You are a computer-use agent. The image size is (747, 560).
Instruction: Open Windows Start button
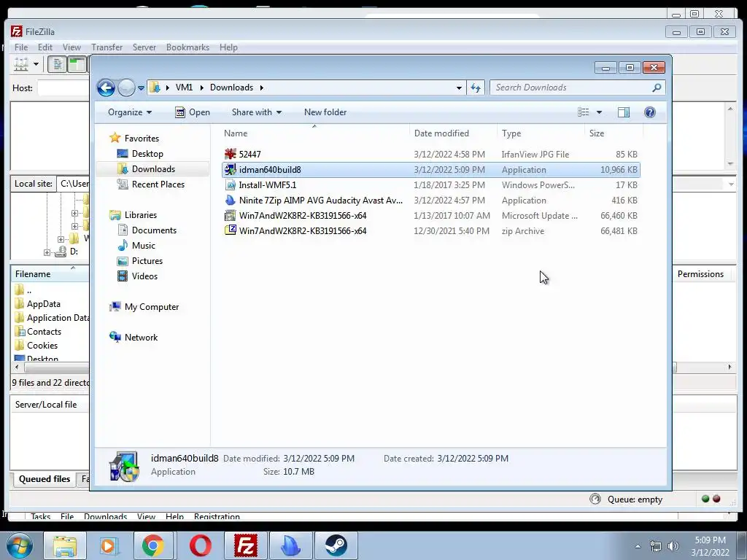point(19,545)
